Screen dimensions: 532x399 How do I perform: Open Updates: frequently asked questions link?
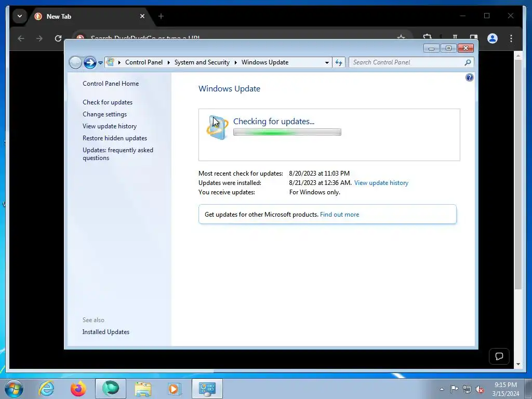pyautogui.click(x=118, y=154)
